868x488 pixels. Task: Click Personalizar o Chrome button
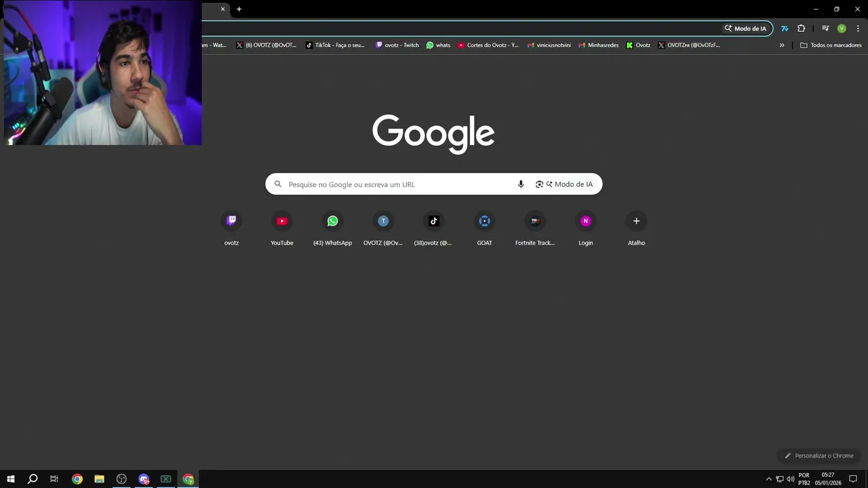[x=818, y=455]
